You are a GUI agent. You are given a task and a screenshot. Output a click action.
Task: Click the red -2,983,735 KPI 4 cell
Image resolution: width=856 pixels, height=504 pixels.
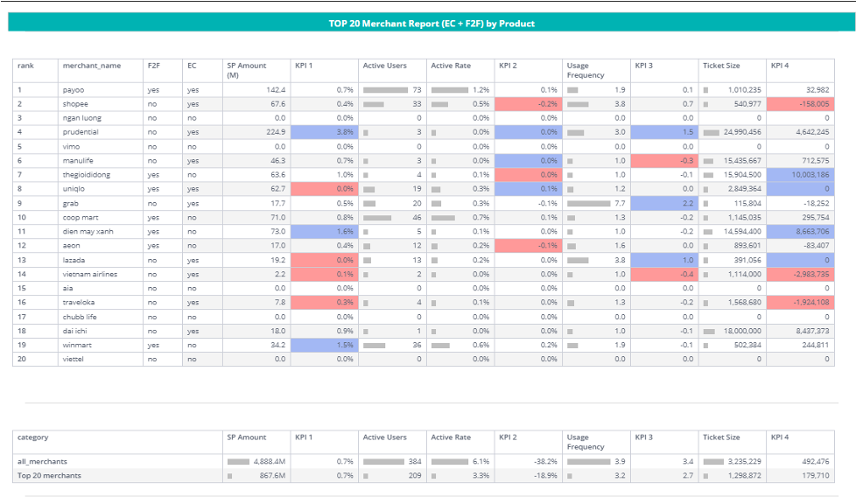[800, 274]
